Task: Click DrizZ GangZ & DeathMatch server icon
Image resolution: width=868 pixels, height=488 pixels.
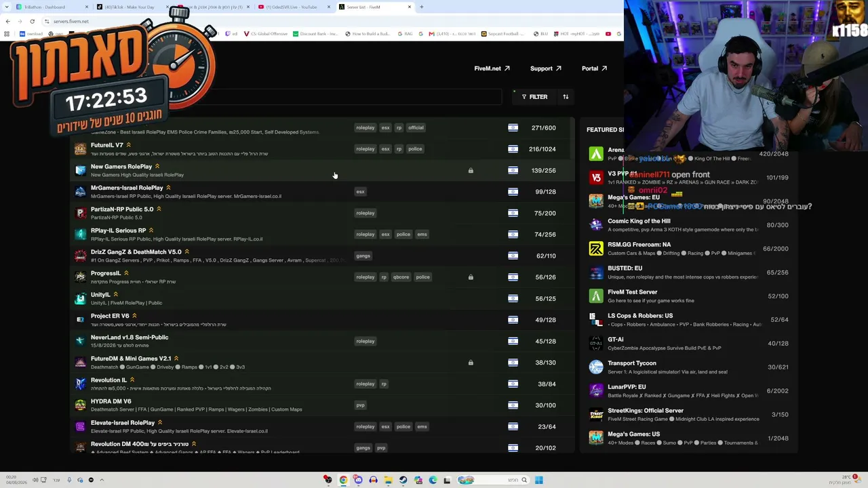Action: 81,256
